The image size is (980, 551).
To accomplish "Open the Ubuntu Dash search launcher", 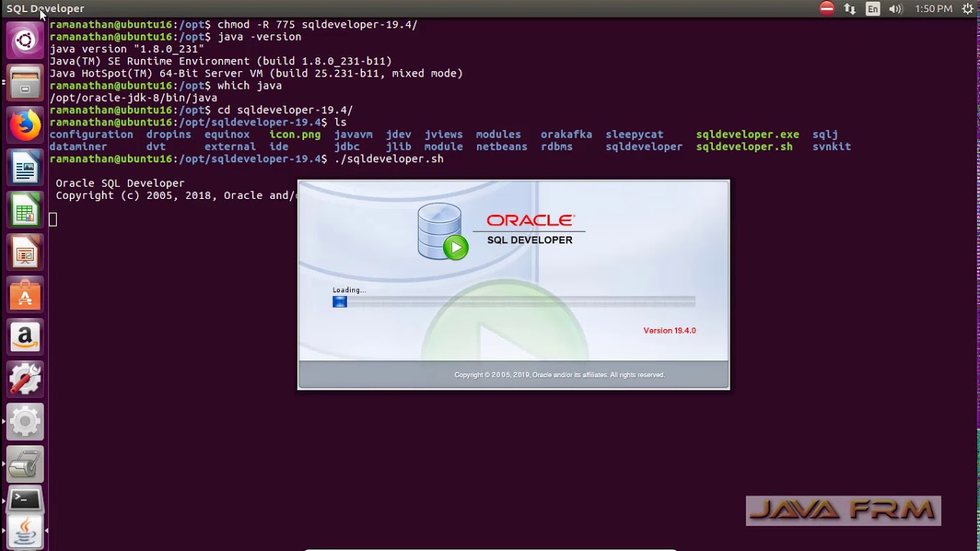I will click(x=24, y=41).
